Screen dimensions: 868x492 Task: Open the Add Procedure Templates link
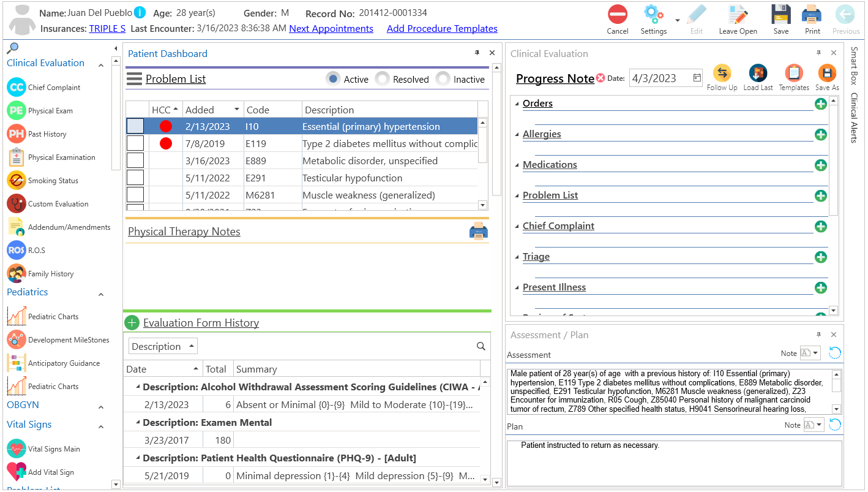tap(442, 28)
